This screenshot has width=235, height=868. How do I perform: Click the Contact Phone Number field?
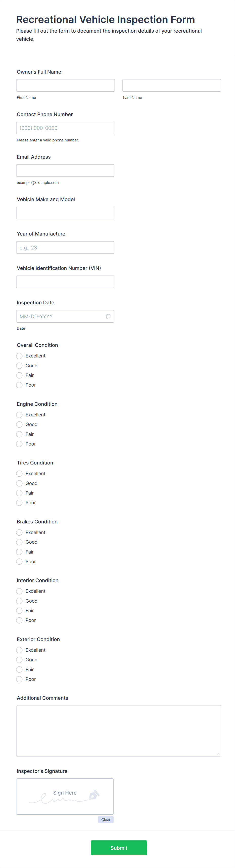pos(65,128)
